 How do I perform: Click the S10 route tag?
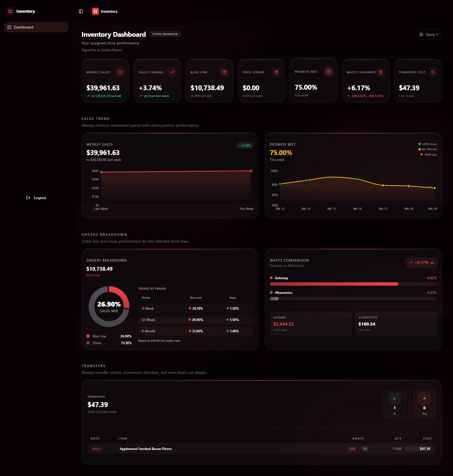pos(352,449)
